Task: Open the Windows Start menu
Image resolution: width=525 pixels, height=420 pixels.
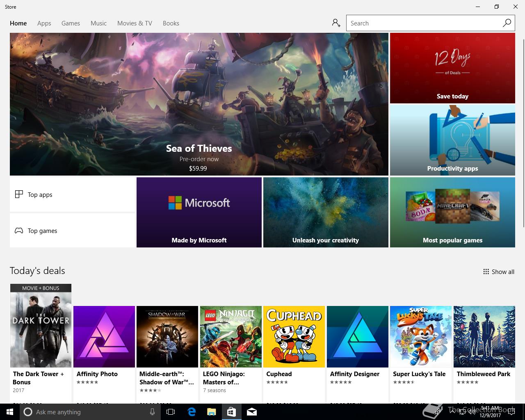Action: point(9,412)
